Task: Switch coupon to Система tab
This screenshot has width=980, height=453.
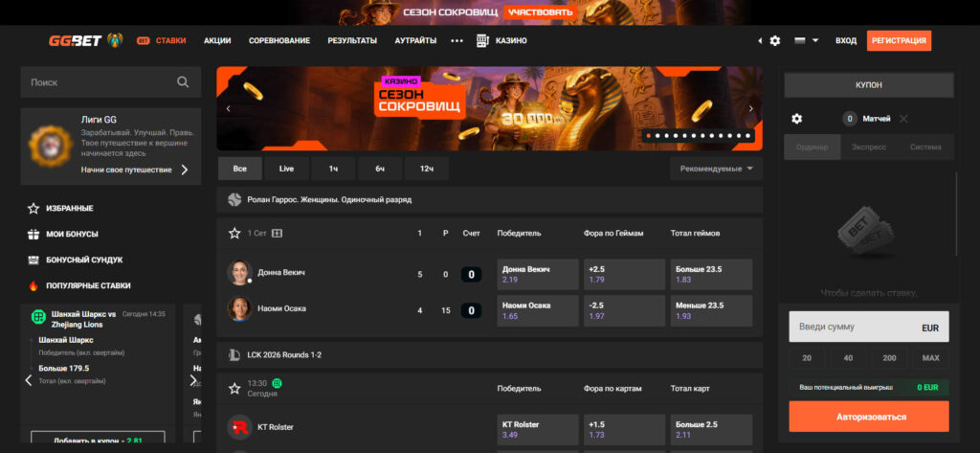Action: point(925,147)
